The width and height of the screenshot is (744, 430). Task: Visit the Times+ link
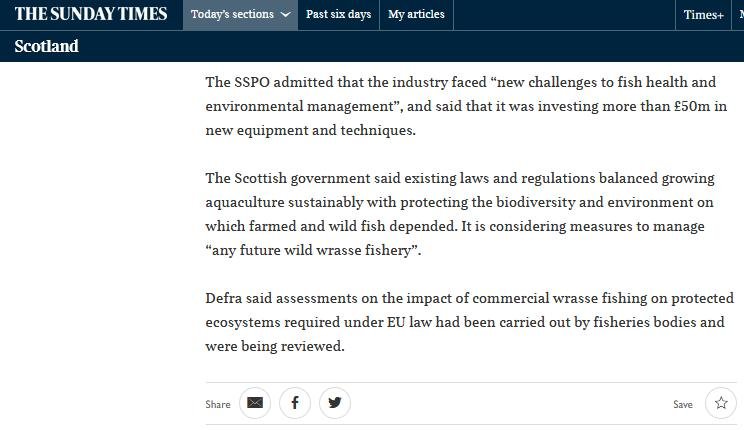click(703, 15)
